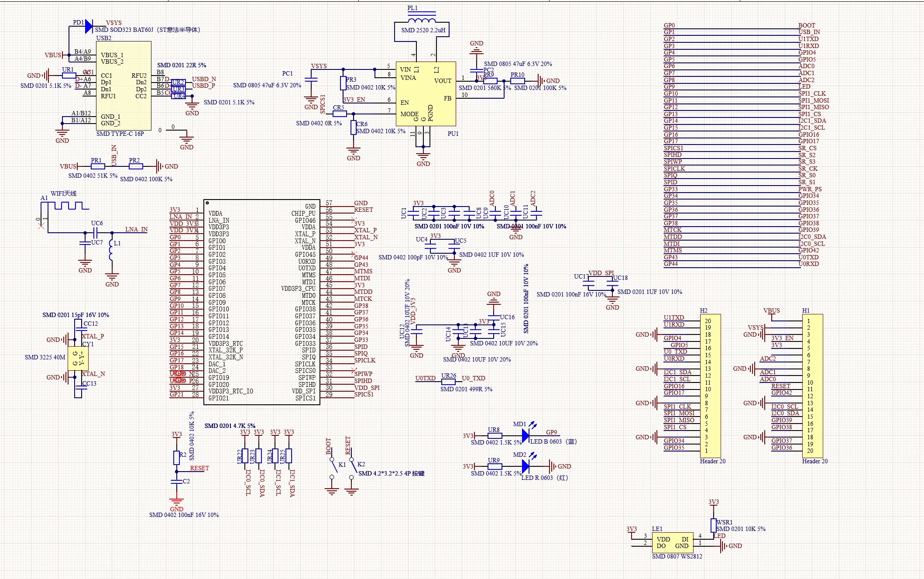
Task: Click the XTAL_32K_P pin name on chip
Action: (226, 350)
